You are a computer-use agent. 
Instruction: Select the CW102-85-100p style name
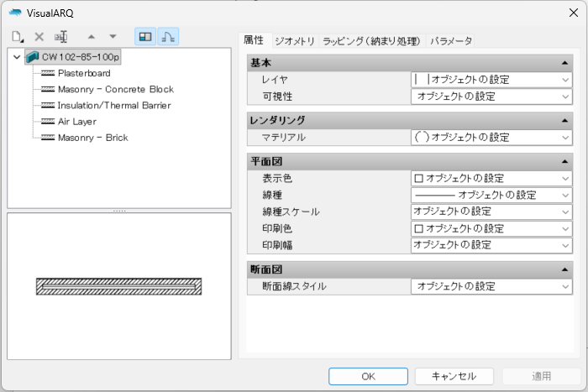81,57
